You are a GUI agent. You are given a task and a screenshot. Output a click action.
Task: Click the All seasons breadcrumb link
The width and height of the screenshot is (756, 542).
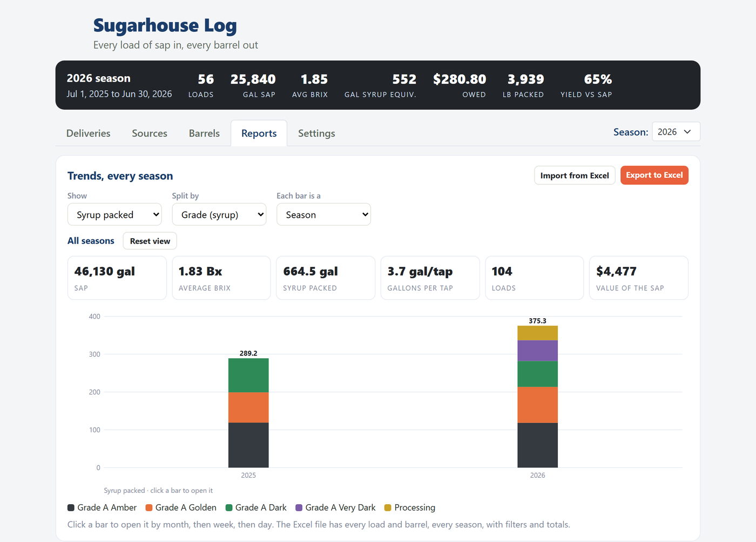point(91,241)
